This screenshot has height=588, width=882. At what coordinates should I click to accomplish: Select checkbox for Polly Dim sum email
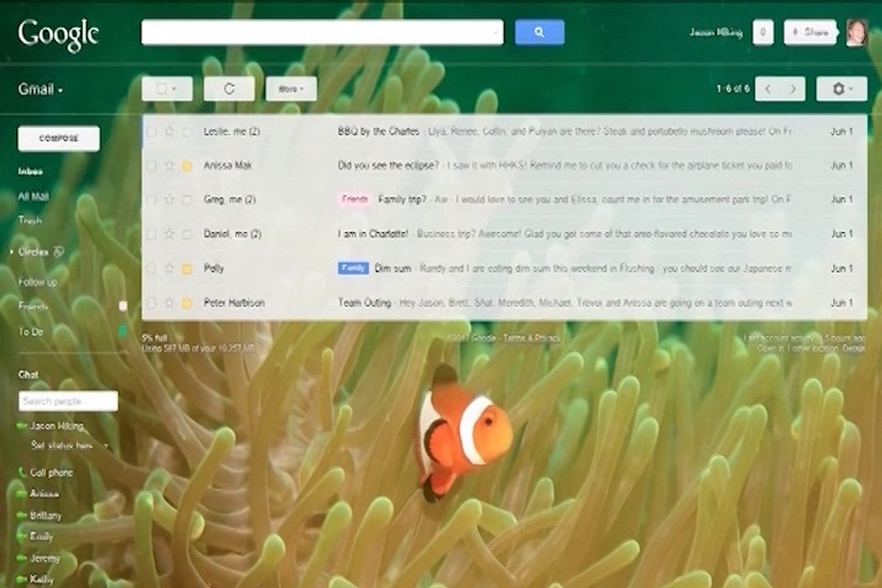(x=151, y=269)
